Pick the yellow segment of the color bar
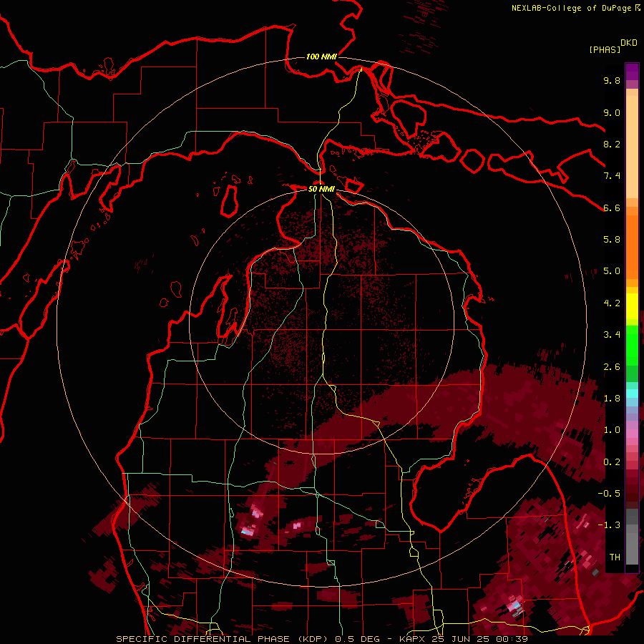The image size is (644, 644). pos(632,306)
